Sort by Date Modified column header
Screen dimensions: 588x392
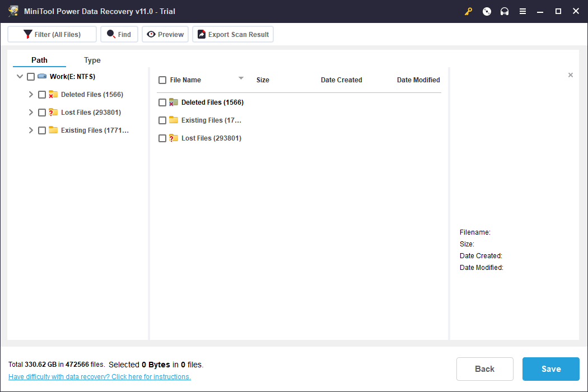pos(418,80)
